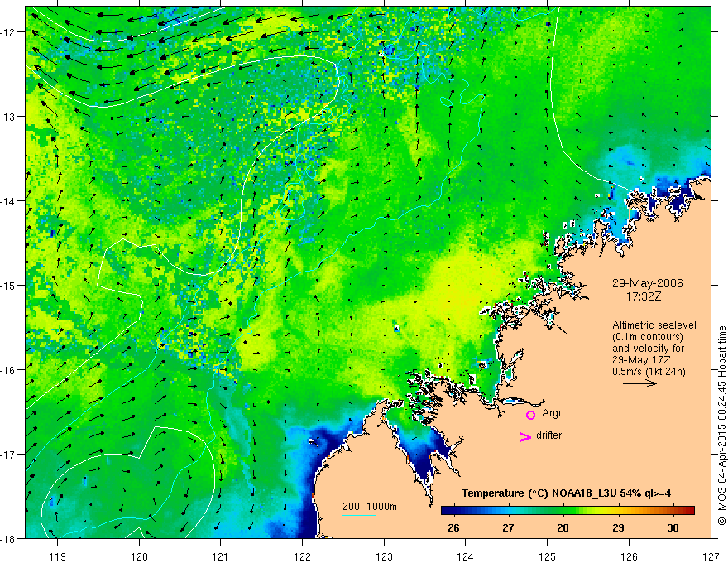Click the magenta drifter arrowhead legend marker
The image size is (728, 563).
click(525, 436)
